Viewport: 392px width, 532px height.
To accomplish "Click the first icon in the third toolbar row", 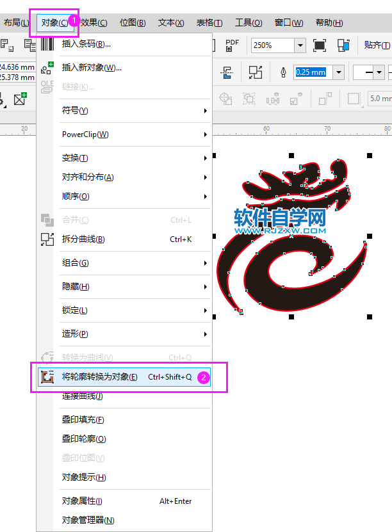I will coord(225,99).
